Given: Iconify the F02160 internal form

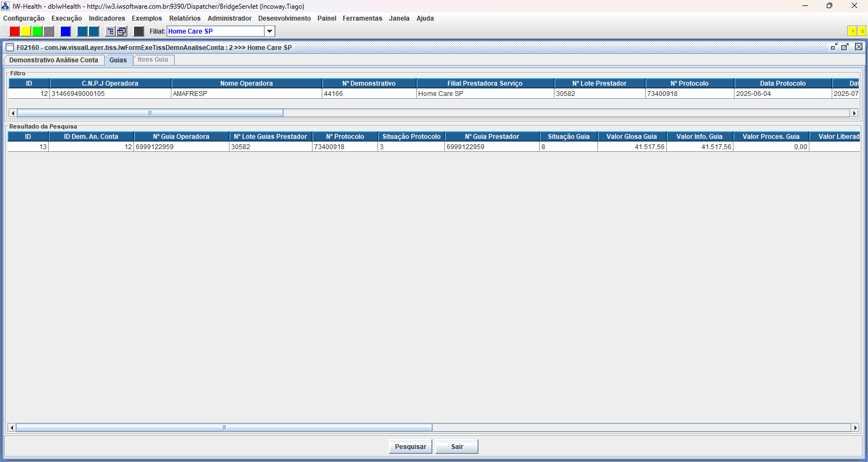Looking at the screenshot, I should click(834, 47).
